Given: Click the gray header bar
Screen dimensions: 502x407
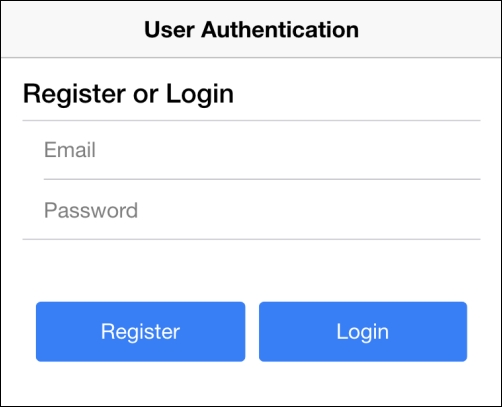Looking at the screenshot, I should 251,29.
